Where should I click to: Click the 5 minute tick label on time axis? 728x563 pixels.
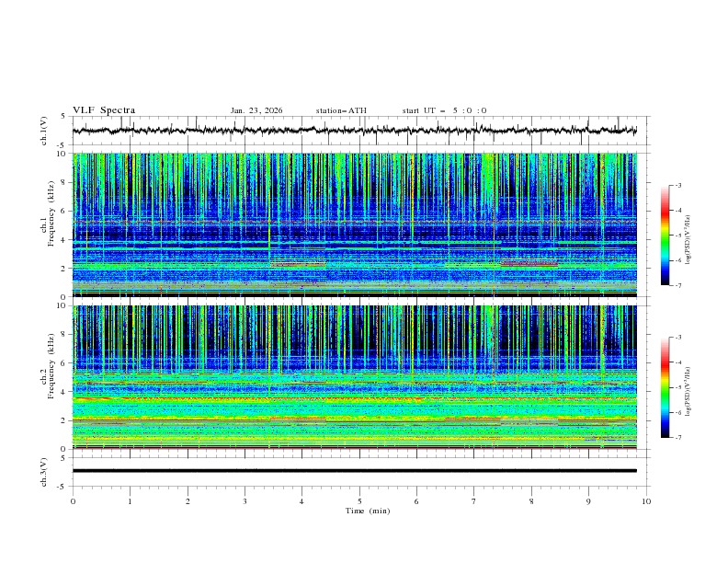pos(359,501)
